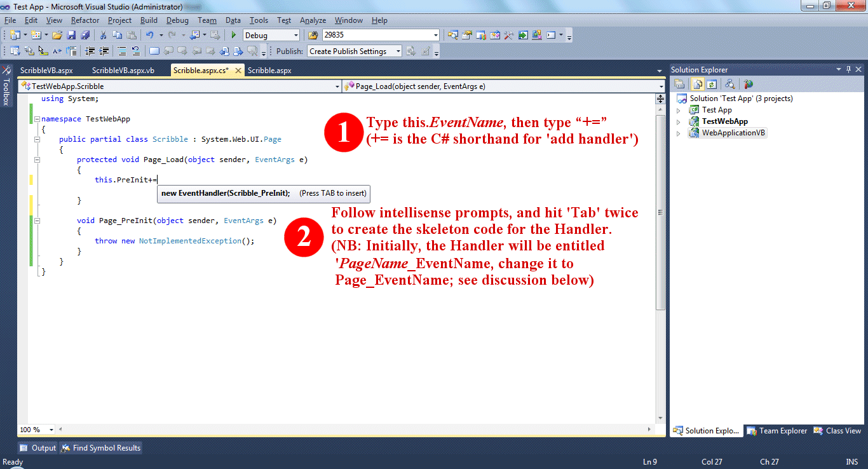Expand the WebApplicationVB project node
Image resolution: width=868 pixels, height=469 pixels.
(679, 133)
